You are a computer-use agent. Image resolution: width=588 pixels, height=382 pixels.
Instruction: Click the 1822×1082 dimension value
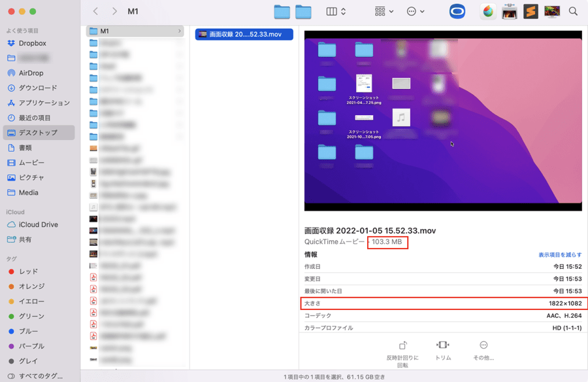(565, 304)
